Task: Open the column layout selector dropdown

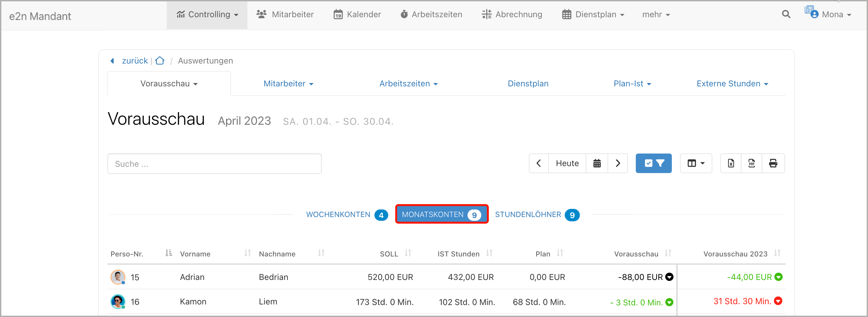Action: [x=696, y=163]
